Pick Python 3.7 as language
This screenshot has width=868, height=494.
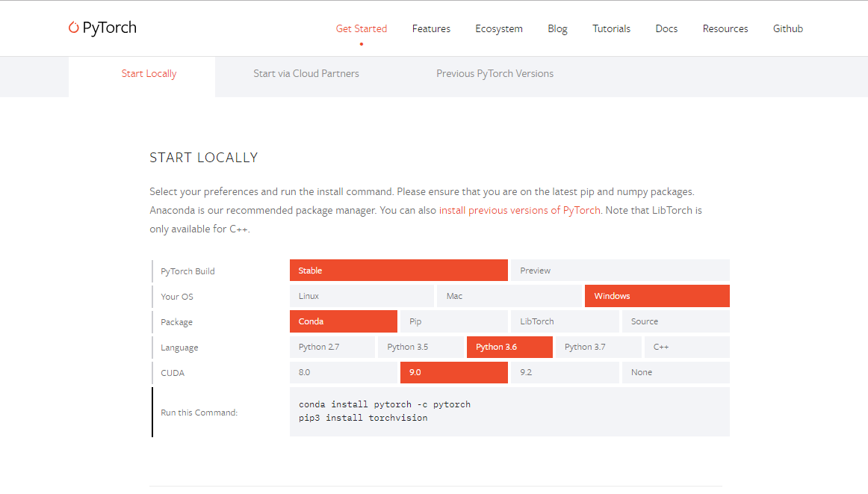598,347
